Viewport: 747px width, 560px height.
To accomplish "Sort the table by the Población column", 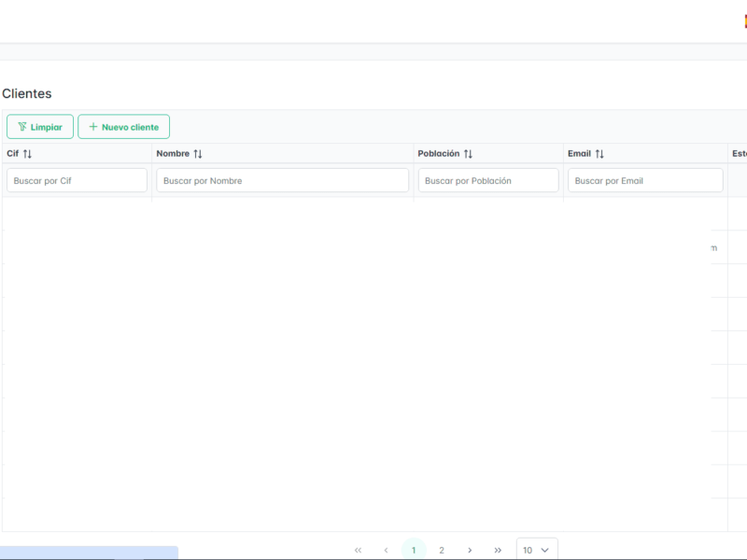I will (470, 153).
